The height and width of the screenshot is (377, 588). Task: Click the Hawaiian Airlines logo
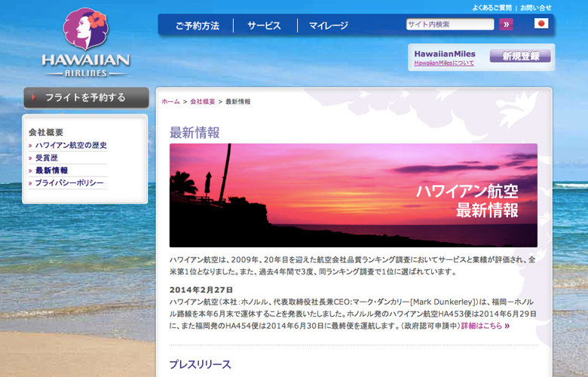click(85, 43)
